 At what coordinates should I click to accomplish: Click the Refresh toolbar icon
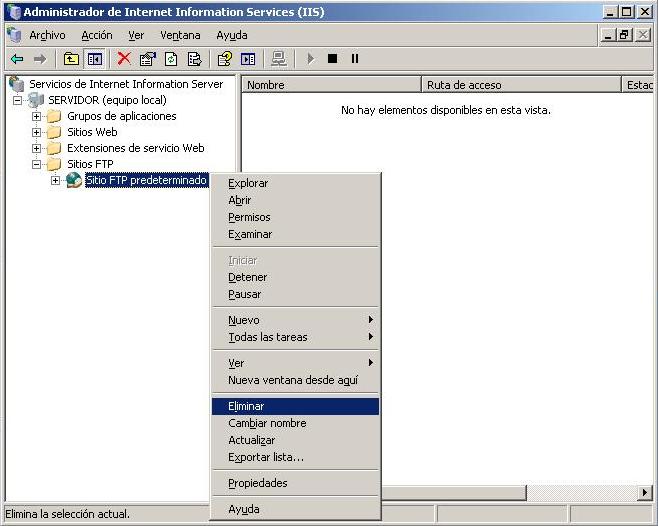171,59
